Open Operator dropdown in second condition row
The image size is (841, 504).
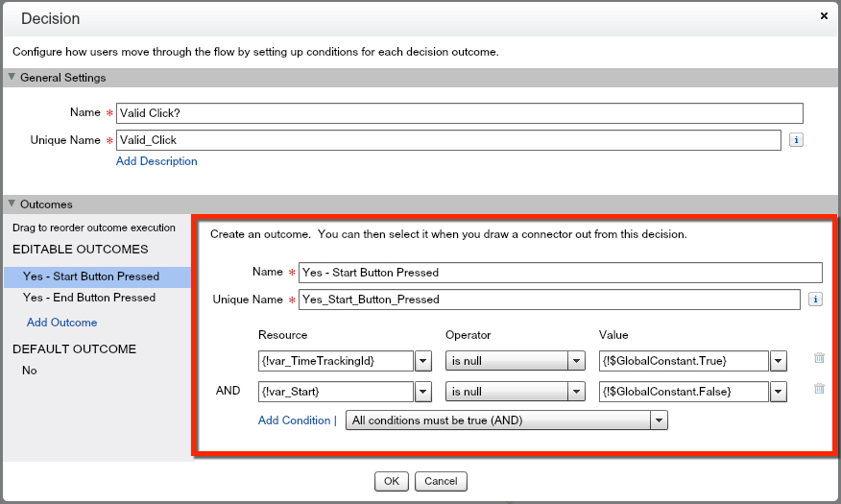tap(576, 392)
